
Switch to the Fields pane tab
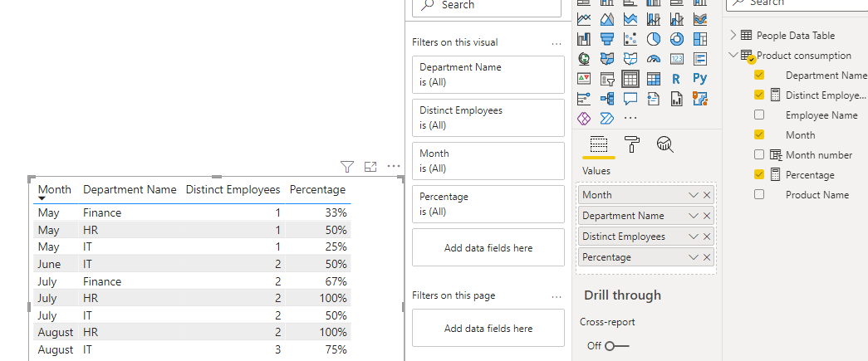599,144
